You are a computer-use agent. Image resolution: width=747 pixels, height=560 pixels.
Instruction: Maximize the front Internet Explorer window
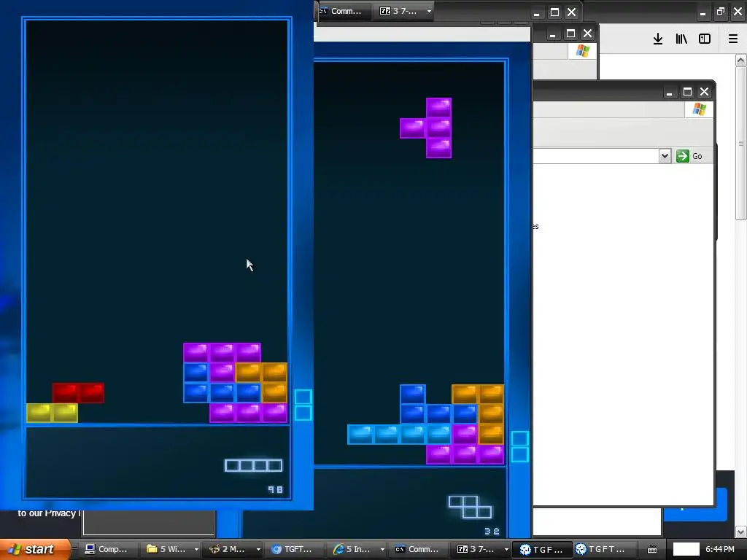(687, 92)
